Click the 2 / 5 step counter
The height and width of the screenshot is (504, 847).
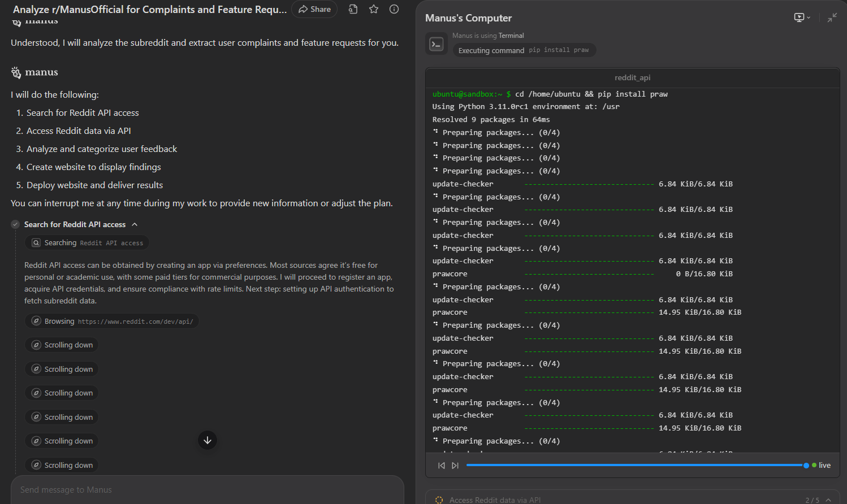coord(811,500)
